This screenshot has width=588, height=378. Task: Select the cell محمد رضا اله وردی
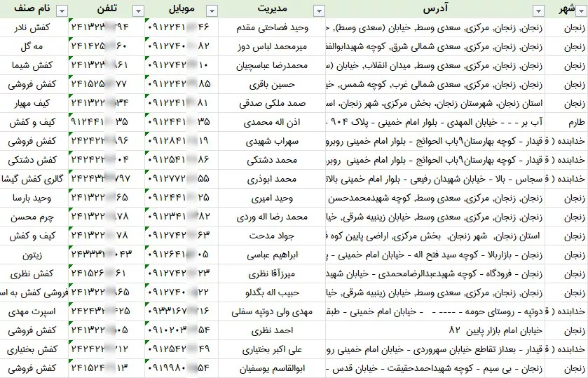point(272,217)
